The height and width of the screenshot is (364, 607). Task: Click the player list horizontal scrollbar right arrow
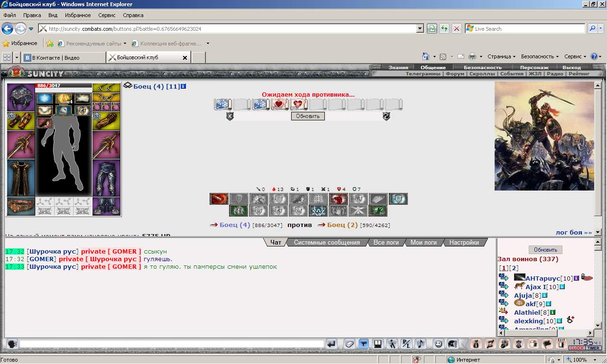590,333
